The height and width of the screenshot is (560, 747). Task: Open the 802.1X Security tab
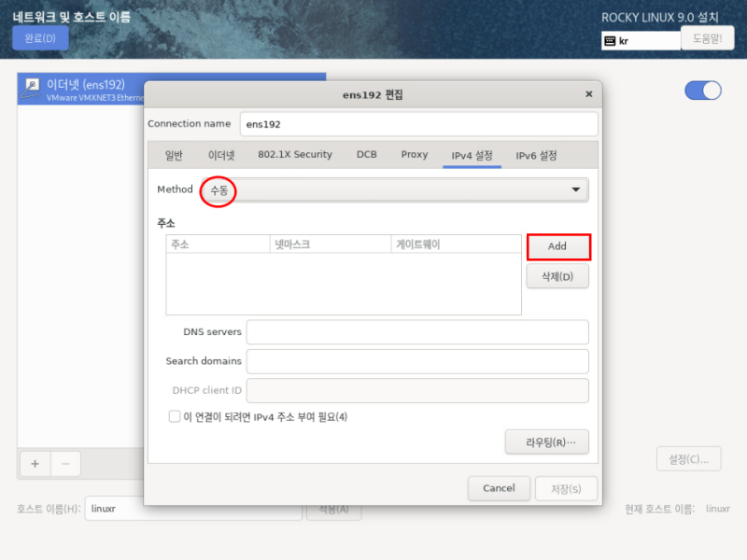(295, 155)
